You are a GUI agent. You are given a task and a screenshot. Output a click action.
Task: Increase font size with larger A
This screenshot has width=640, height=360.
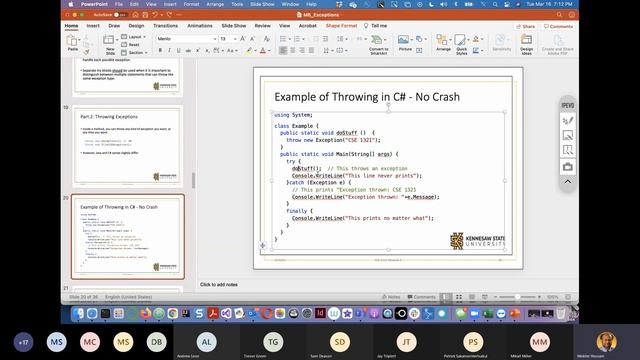tap(243, 38)
